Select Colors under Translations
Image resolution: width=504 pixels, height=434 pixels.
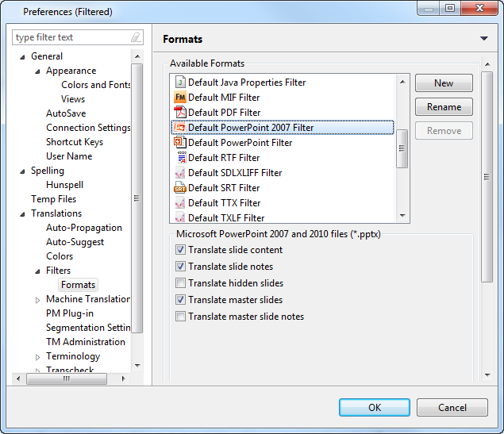[x=60, y=256]
